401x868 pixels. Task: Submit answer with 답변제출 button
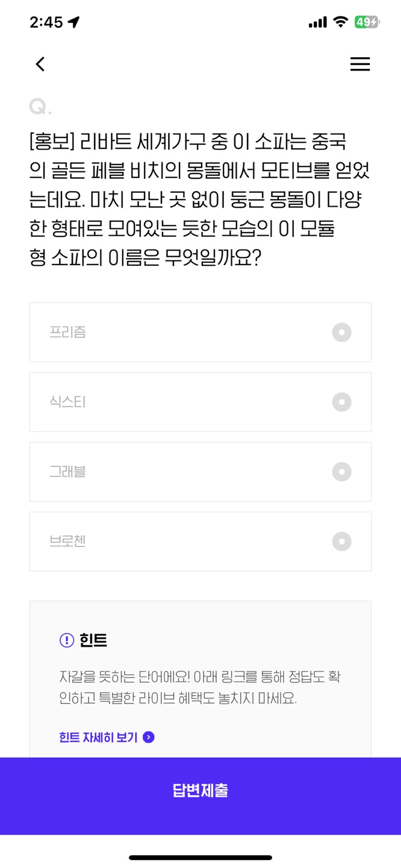click(200, 791)
